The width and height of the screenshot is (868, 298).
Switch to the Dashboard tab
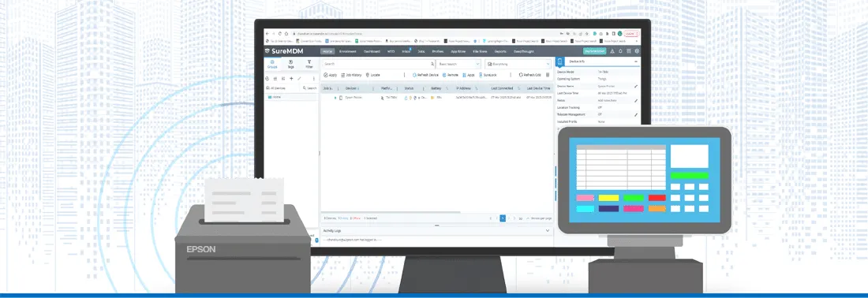coord(372,51)
